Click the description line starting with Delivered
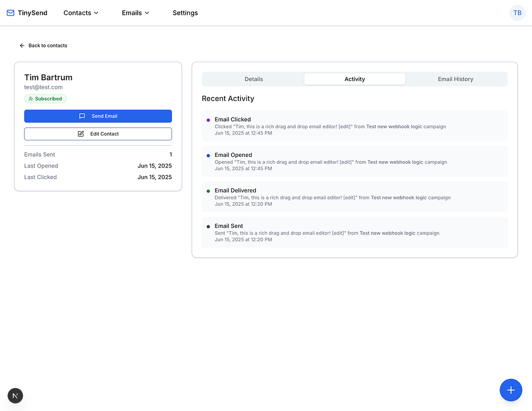The image size is (532, 411). tap(332, 198)
